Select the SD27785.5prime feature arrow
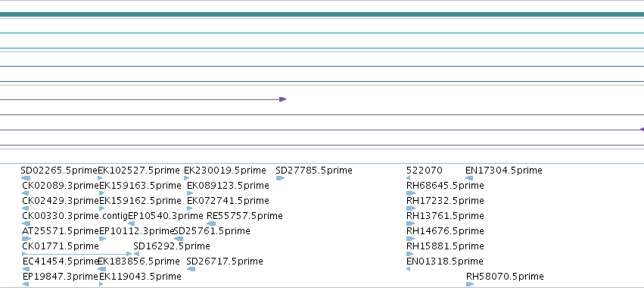The image size is (644, 288). [x=280, y=178]
